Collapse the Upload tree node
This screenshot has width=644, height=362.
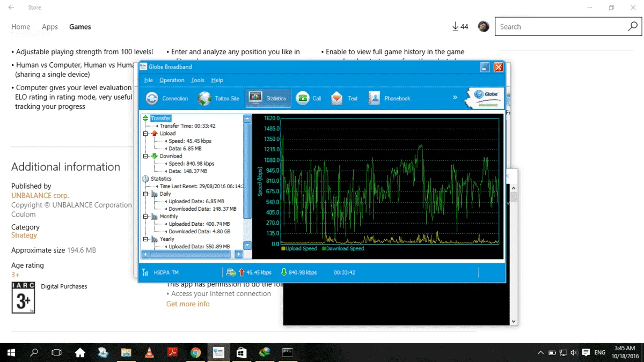click(x=146, y=134)
